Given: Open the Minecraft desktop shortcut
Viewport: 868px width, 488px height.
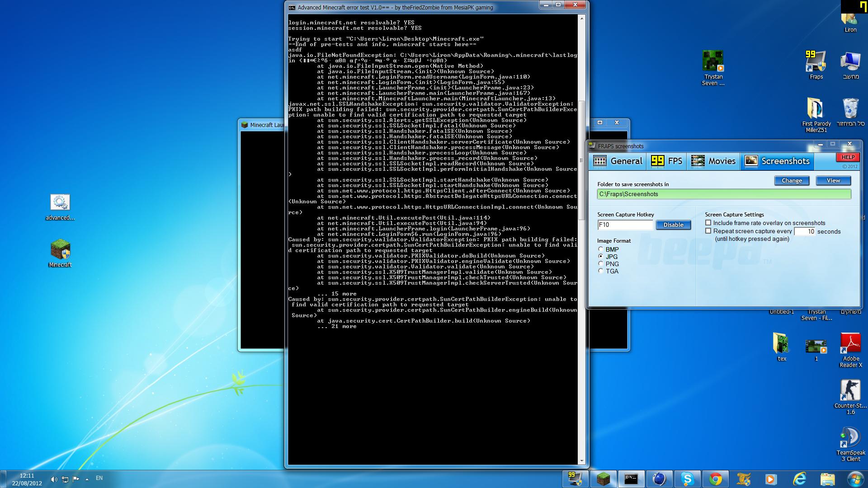Looking at the screenshot, I should click(60, 250).
